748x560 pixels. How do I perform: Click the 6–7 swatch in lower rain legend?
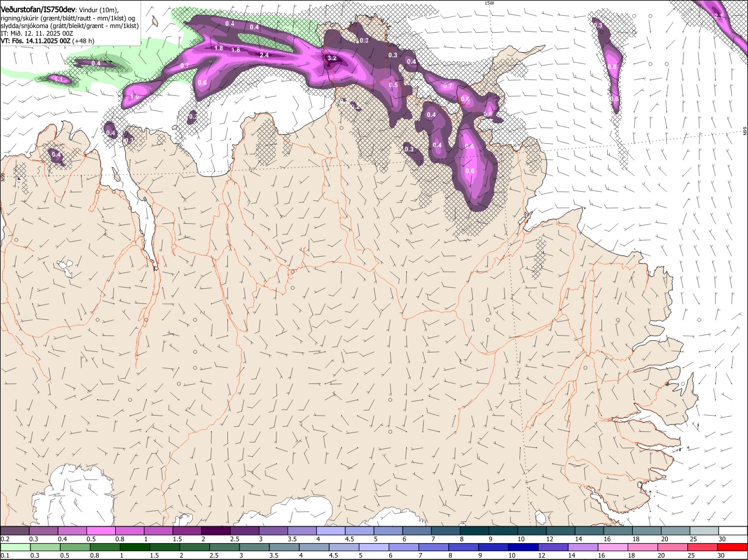[x=404, y=547]
